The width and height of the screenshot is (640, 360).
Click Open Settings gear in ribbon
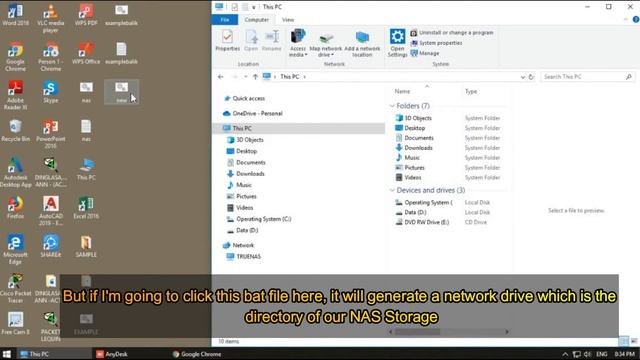pos(397,43)
